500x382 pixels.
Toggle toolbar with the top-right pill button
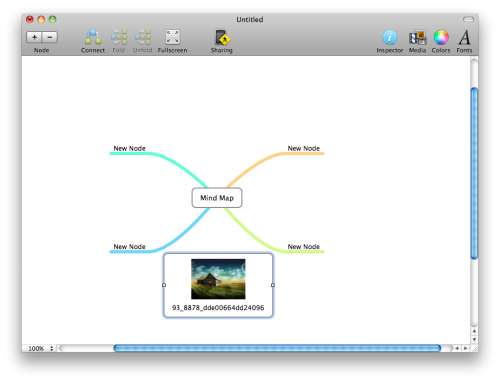pos(468,19)
